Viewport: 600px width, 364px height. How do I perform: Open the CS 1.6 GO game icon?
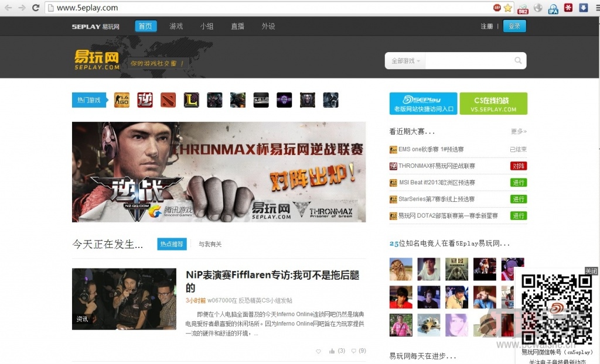(121, 100)
